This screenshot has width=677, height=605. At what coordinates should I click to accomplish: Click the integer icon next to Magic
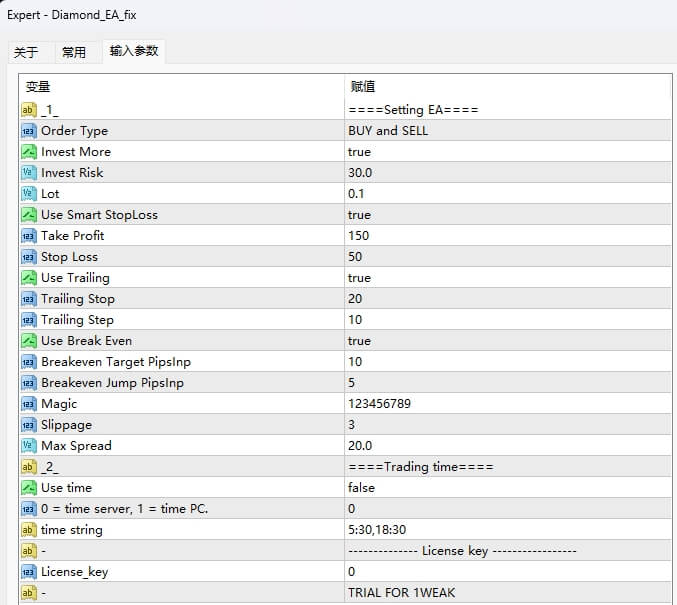pos(28,404)
